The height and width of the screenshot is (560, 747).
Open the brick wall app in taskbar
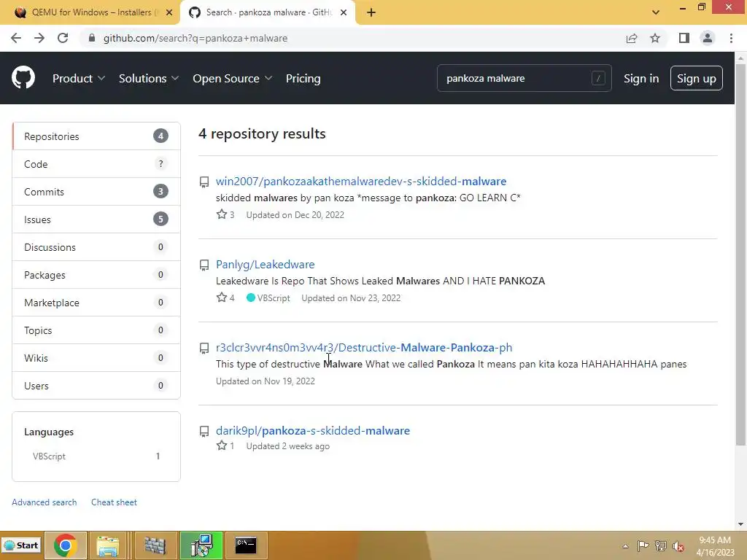(x=155, y=545)
